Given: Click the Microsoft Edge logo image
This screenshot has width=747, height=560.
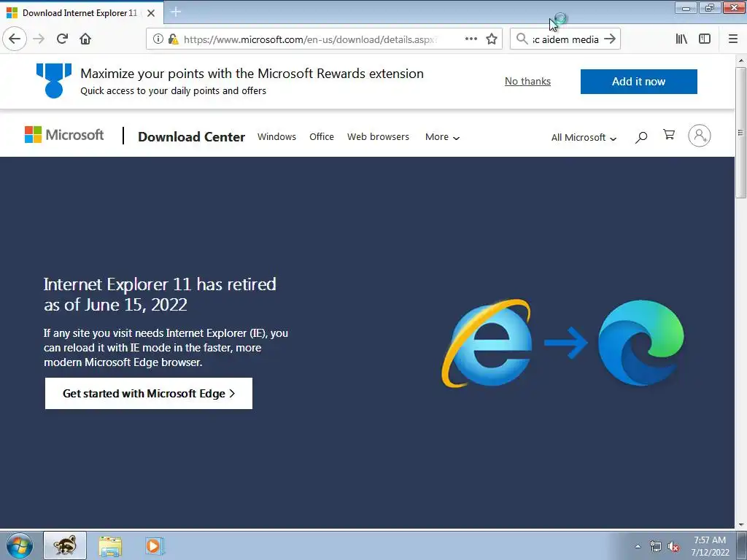Looking at the screenshot, I should click(x=640, y=343).
